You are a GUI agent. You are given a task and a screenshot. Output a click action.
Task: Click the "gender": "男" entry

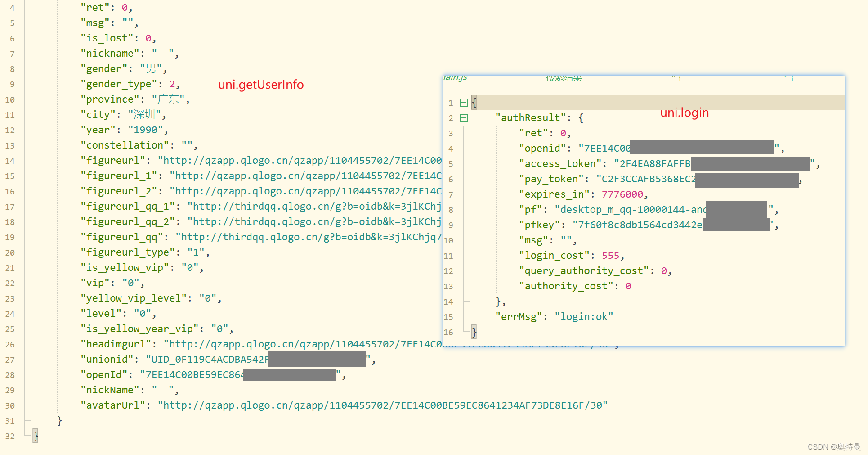point(124,69)
